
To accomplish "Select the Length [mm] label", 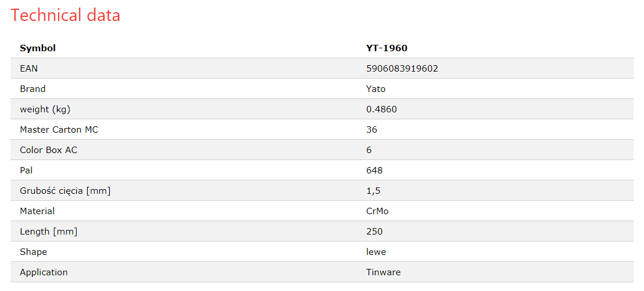I will [48, 232].
